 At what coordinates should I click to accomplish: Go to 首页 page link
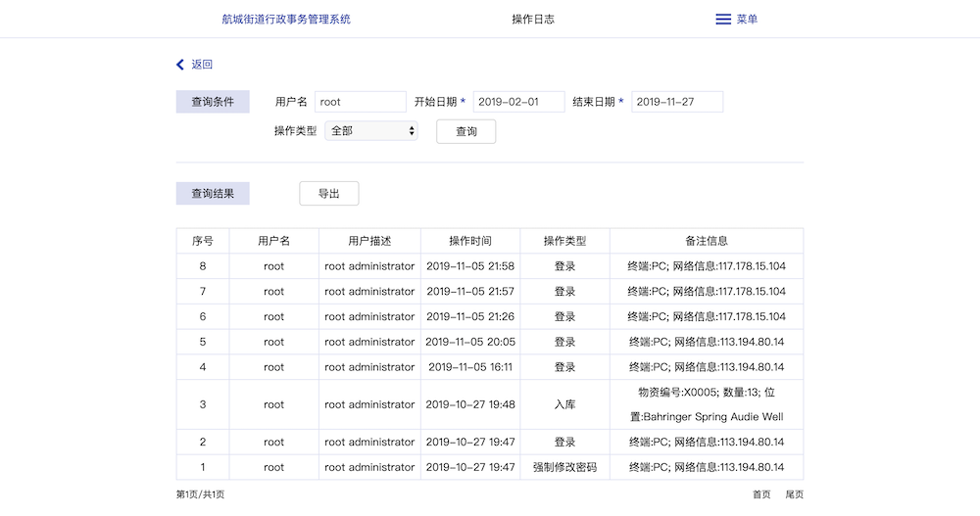click(x=761, y=494)
